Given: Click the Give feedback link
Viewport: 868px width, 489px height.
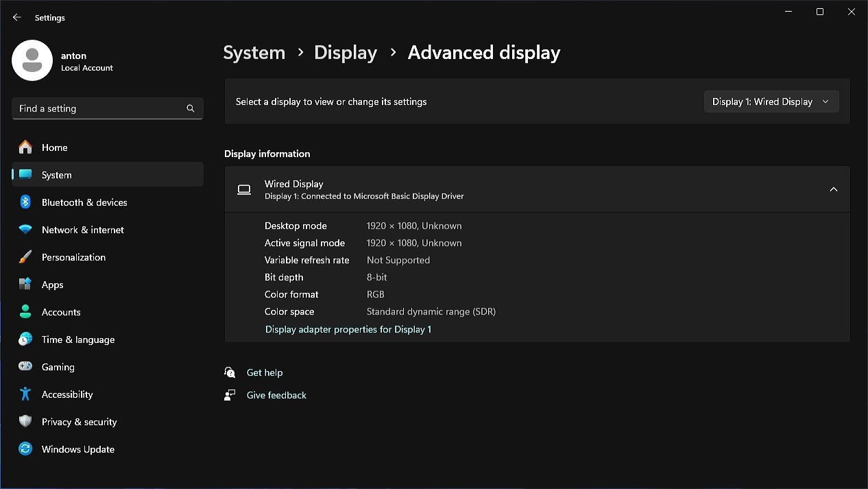Looking at the screenshot, I should pos(276,395).
